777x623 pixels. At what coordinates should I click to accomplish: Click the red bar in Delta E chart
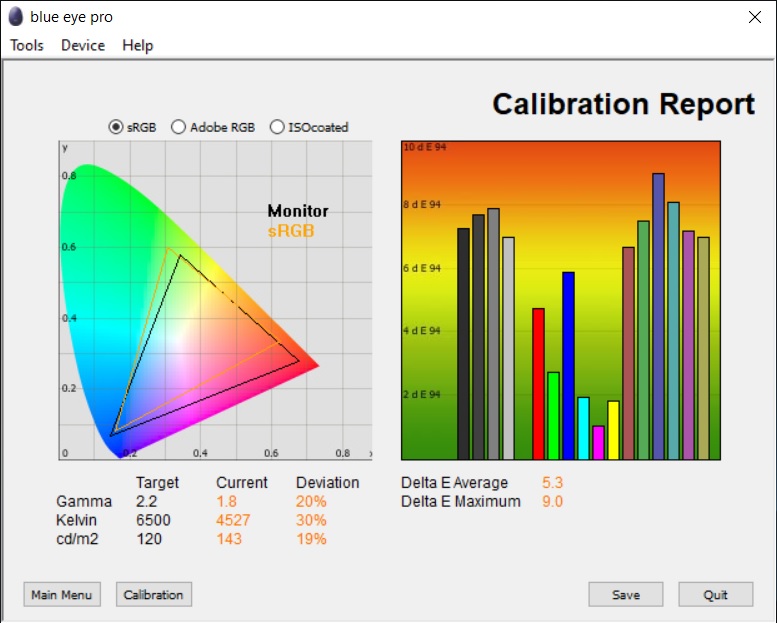tap(538, 384)
